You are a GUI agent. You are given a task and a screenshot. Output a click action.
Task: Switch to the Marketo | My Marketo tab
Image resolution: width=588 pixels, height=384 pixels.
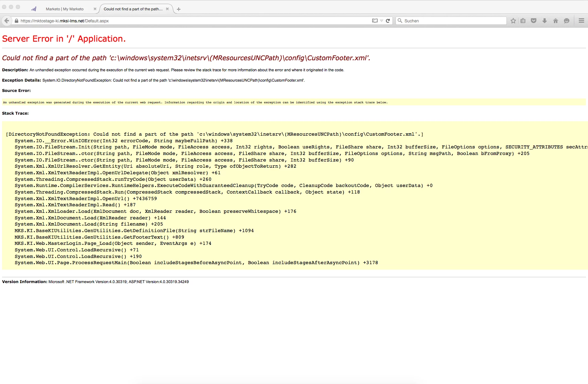65,9
